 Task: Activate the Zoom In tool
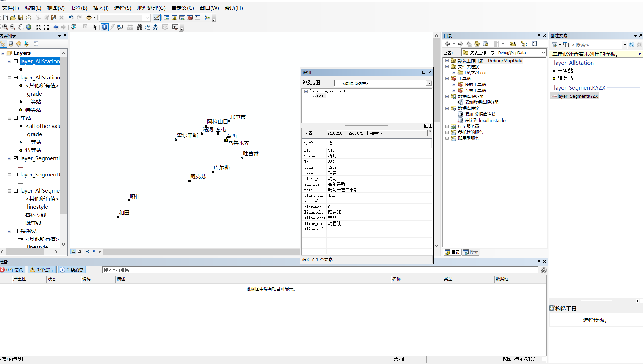[5, 27]
